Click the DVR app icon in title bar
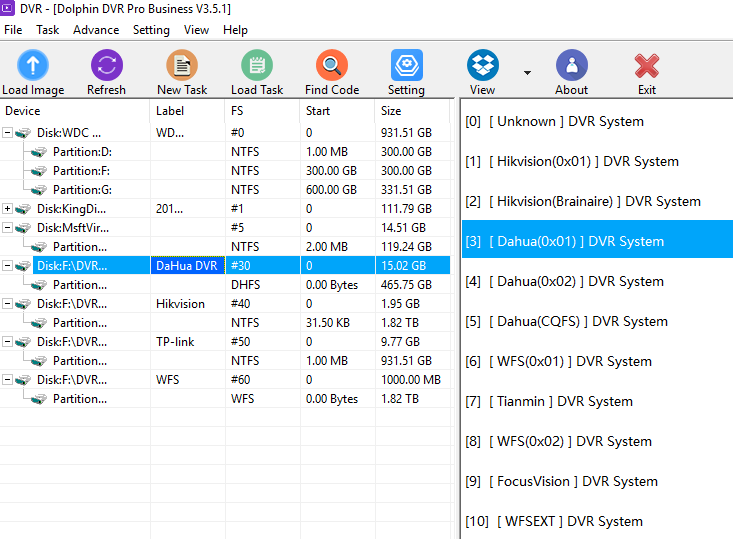Image resolution: width=733 pixels, height=539 pixels. point(7,8)
